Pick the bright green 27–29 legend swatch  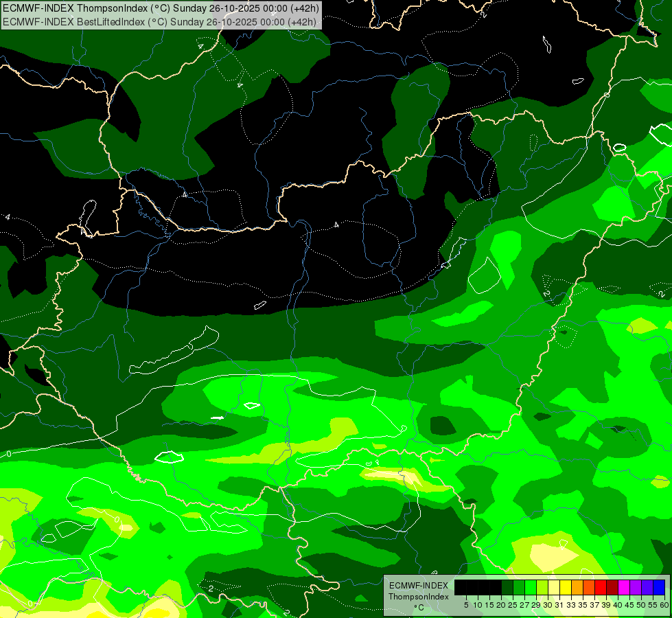[531, 587]
